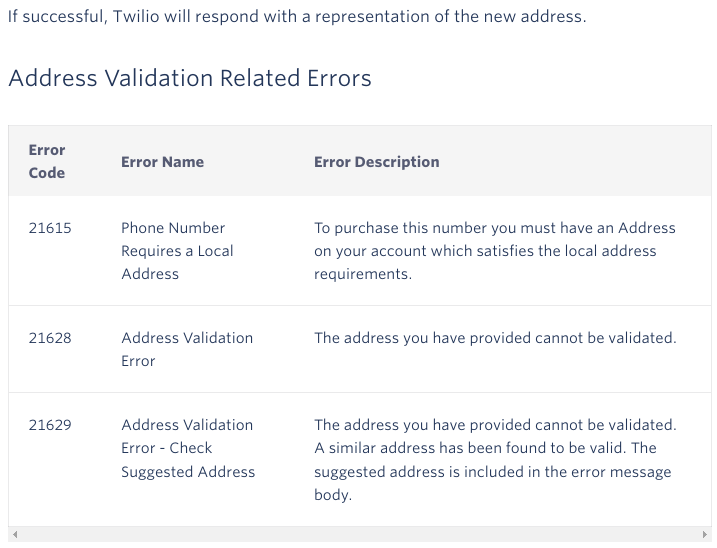The width and height of the screenshot is (717, 548).
Task: Select the Error Description column header
Action: (376, 162)
